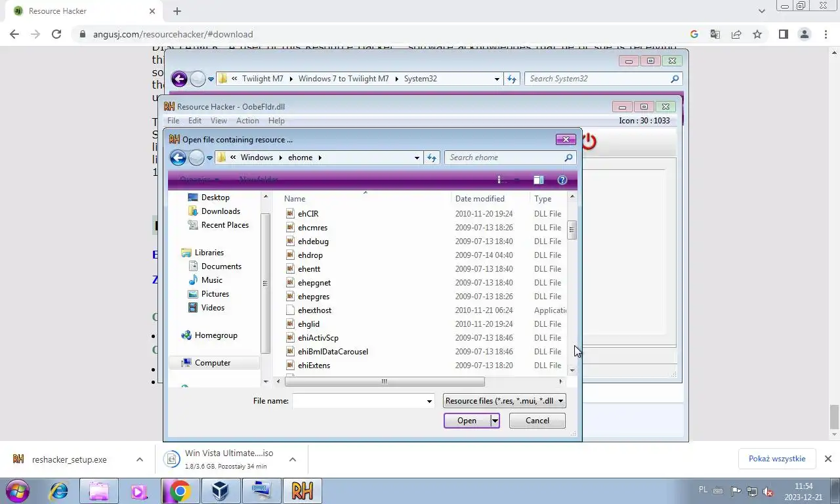Click the File name input field
840x504 pixels.
(x=358, y=401)
